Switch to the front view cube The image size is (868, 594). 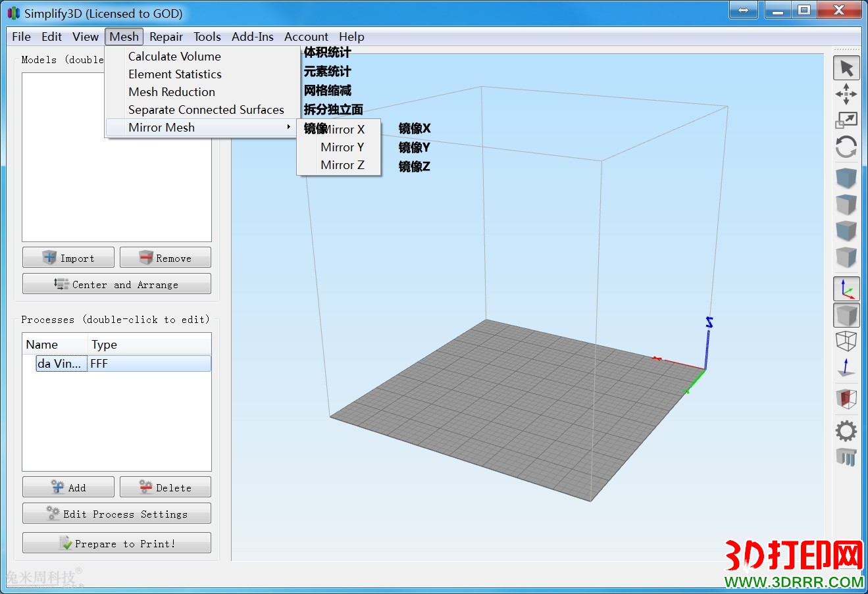(846, 230)
